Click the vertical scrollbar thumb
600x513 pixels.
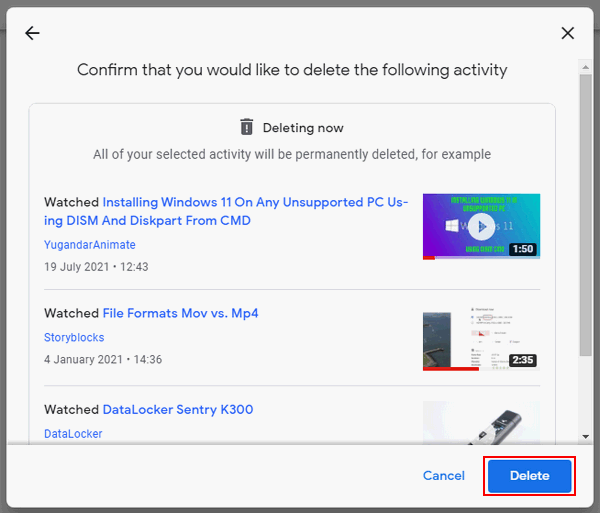pyautogui.click(x=586, y=215)
